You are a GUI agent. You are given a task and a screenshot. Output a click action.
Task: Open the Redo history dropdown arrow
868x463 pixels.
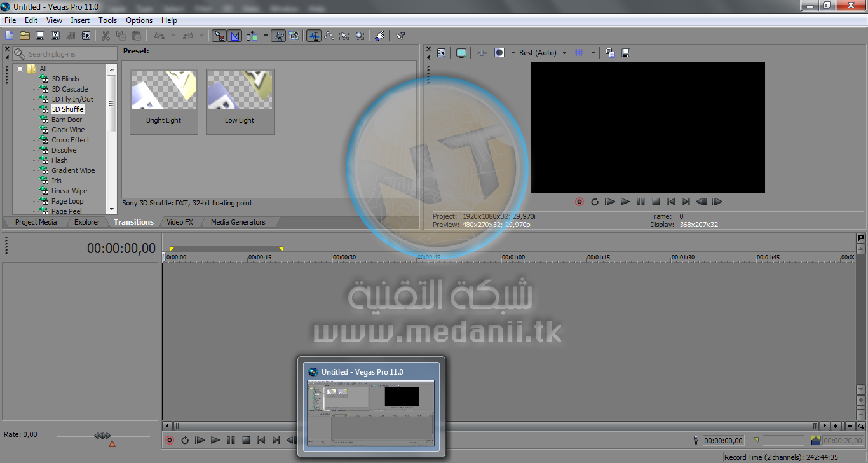click(202, 36)
